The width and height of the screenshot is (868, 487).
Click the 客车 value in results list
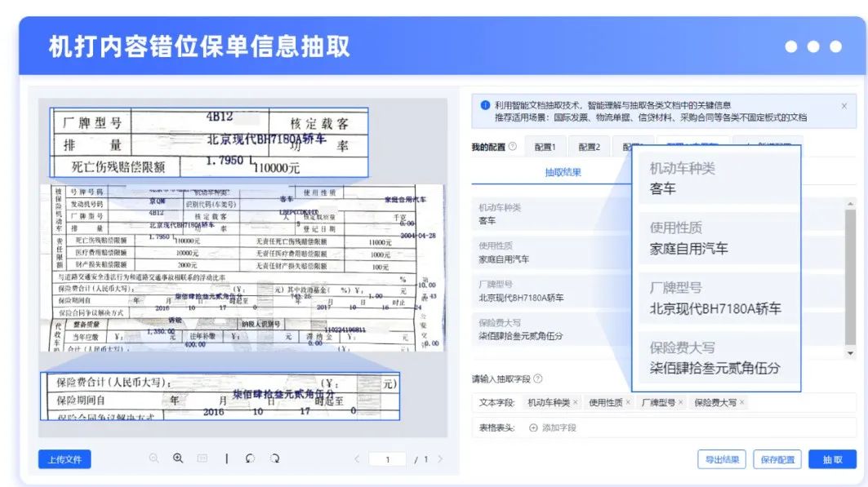tap(487, 220)
